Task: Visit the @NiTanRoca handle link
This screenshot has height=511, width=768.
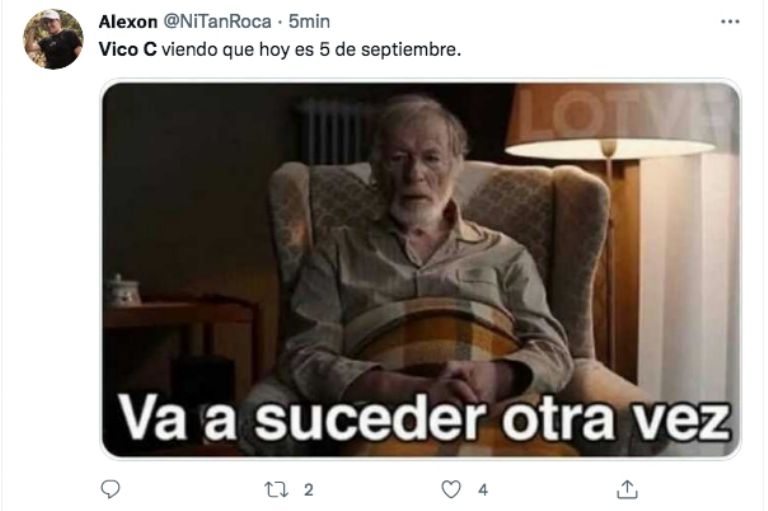Action: click(x=217, y=22)
